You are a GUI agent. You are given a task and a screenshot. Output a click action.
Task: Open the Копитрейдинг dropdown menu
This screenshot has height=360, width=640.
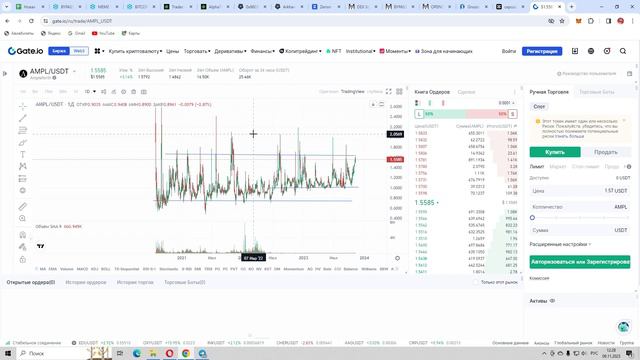pyautogui.click(x=300, y=51)
